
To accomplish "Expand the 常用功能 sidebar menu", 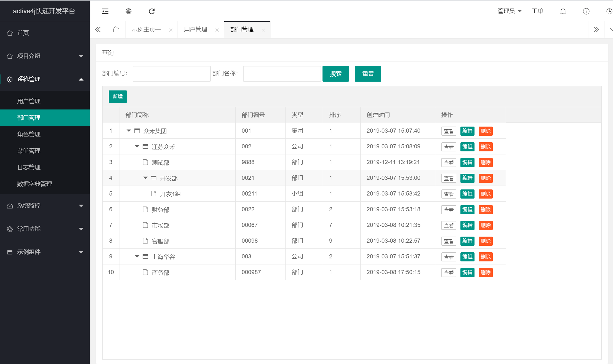I will 81,229.
